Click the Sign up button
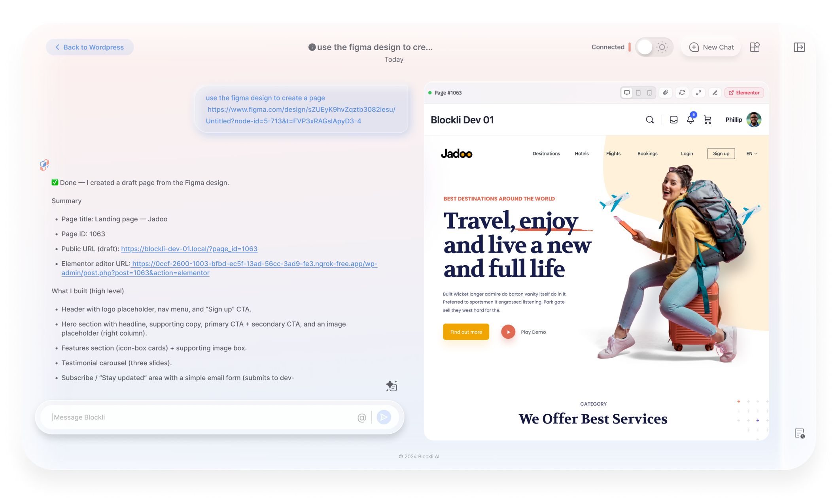 pos(721,154)
